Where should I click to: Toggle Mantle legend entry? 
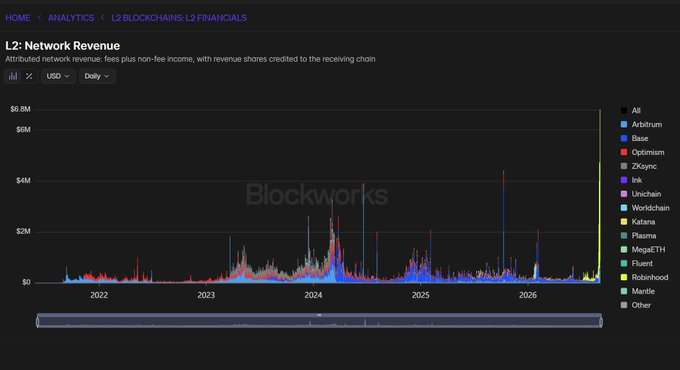[638, 291]
